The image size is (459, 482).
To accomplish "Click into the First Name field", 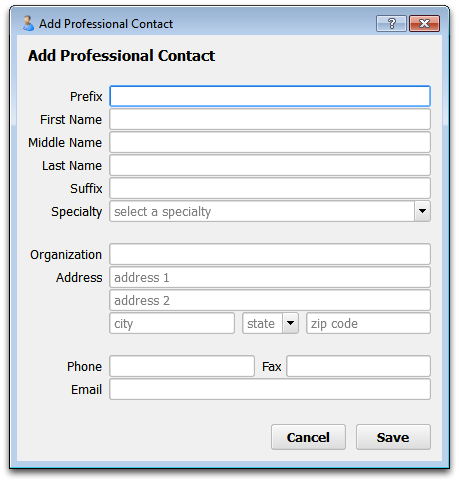I will tap(270, 119).
